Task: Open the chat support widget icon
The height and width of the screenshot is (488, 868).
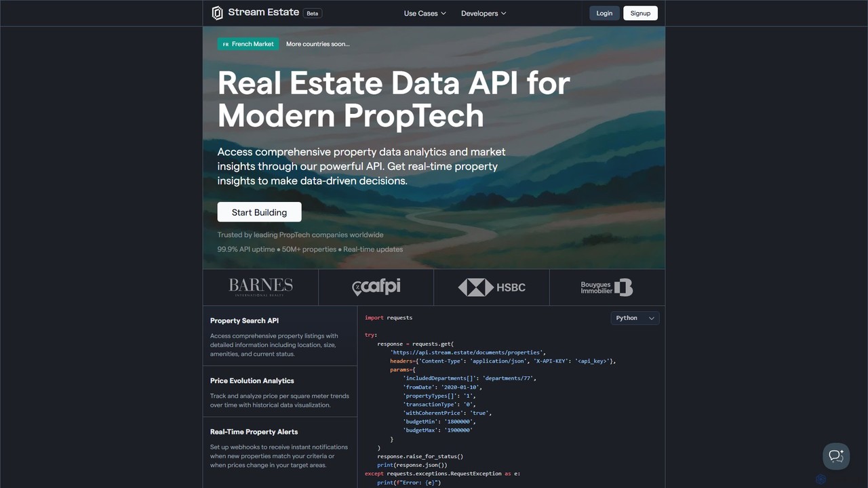Action: 836,456
